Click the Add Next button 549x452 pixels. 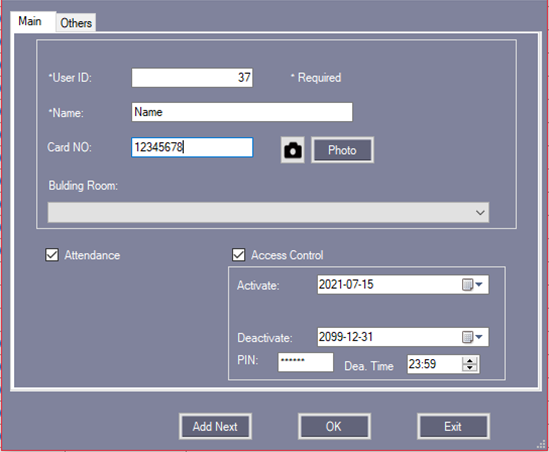(215, 426)
